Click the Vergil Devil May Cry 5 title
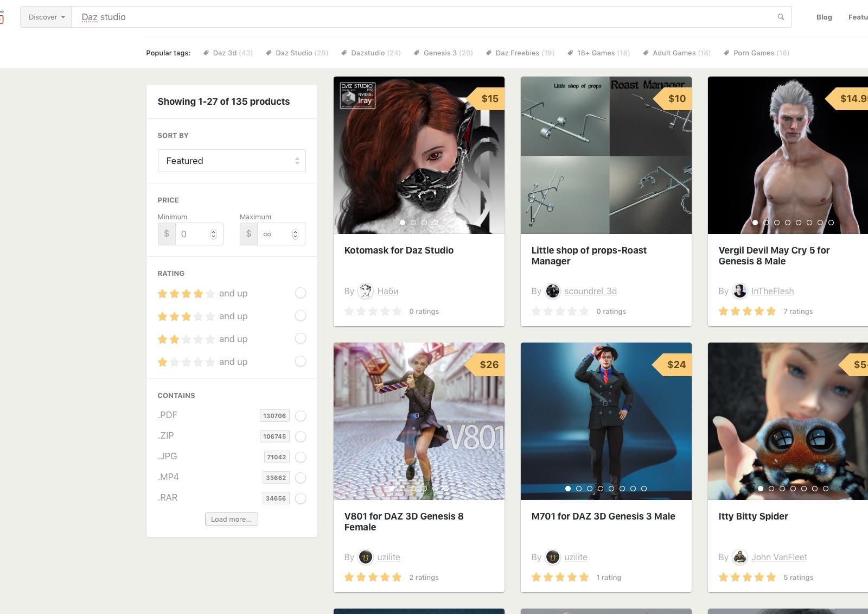This screenshot has height=614, width=868. tap(774, 256)
